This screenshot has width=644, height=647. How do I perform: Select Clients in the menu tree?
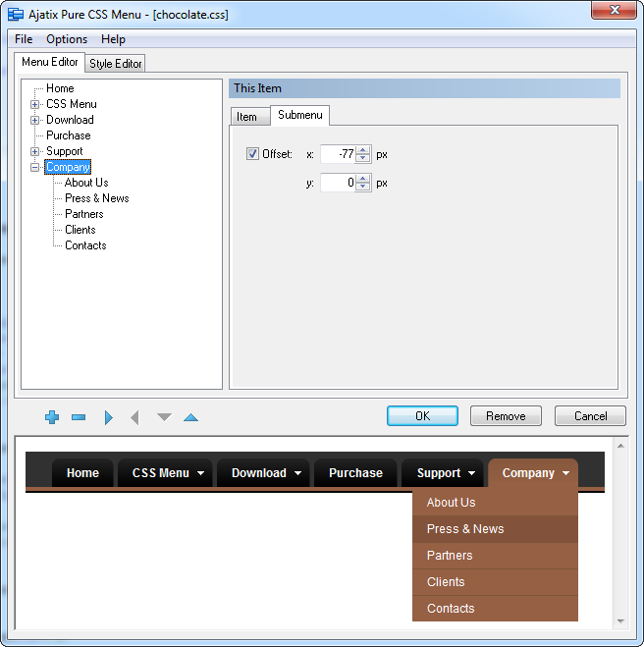coord(80,230)
